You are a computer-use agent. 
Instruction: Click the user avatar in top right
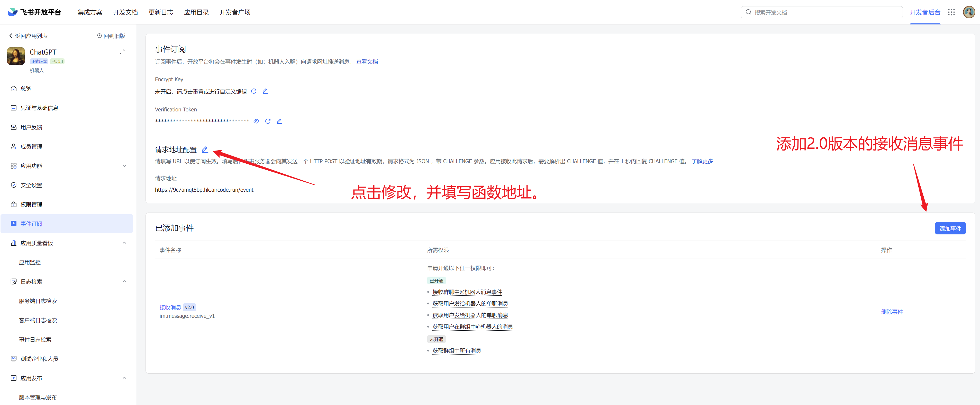coord(969,12)
